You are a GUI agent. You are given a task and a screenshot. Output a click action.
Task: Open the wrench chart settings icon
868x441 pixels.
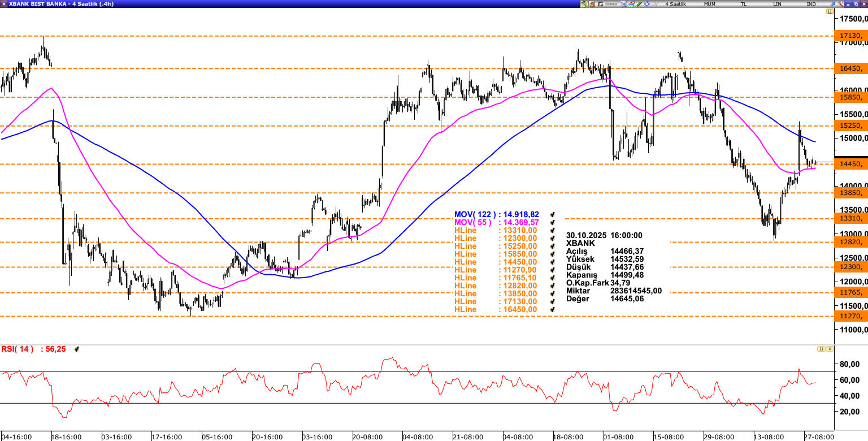pos(840,3)
